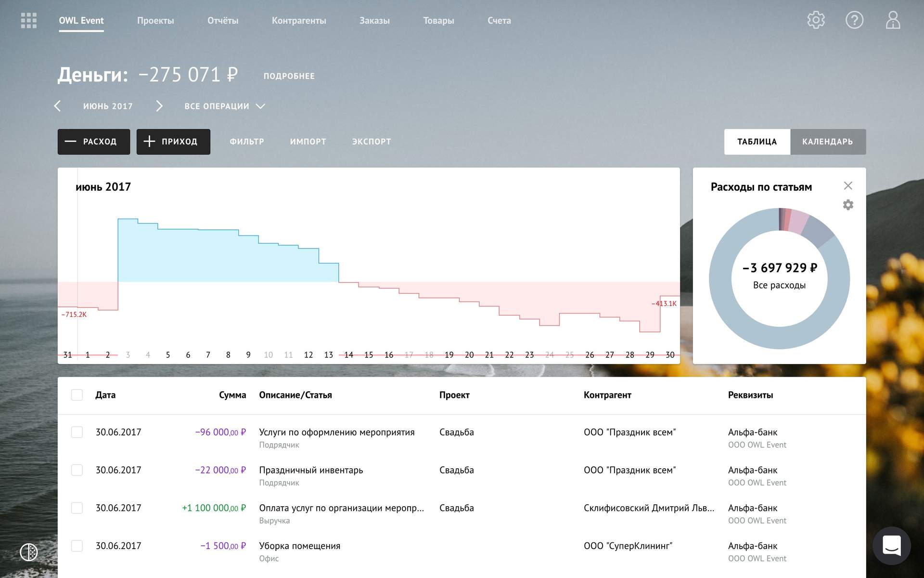The width and height of the screenshot is (924, 578).
Task: Switch to the 'Календарь' view tab
Action: (827, 142)
